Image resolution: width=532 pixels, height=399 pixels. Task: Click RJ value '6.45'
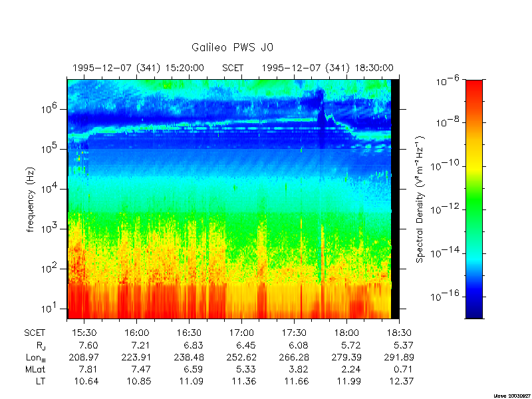(245, 345)
